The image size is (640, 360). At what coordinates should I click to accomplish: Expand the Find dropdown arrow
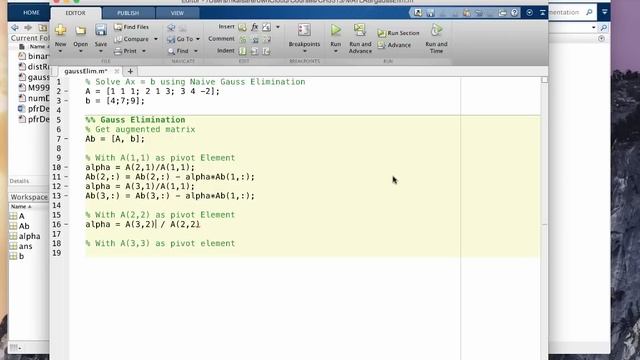point(196,51)
